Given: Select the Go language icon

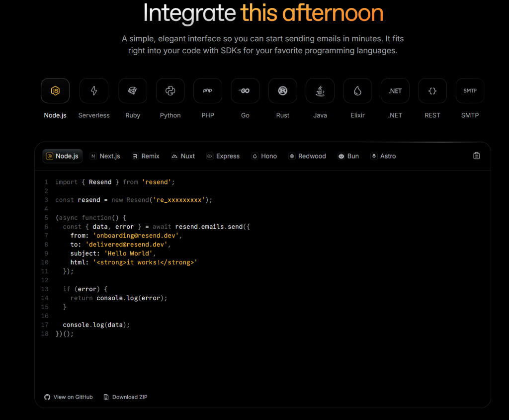Looking at the screenshot, I should pyautogui.click(x=245, y=90).
